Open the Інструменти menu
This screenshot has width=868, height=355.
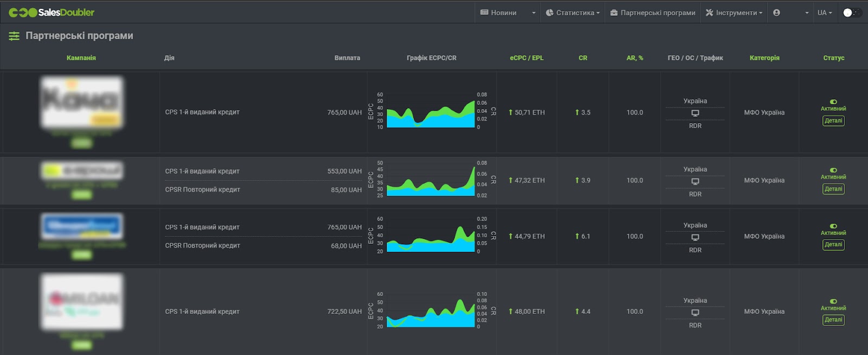point(734,12)
